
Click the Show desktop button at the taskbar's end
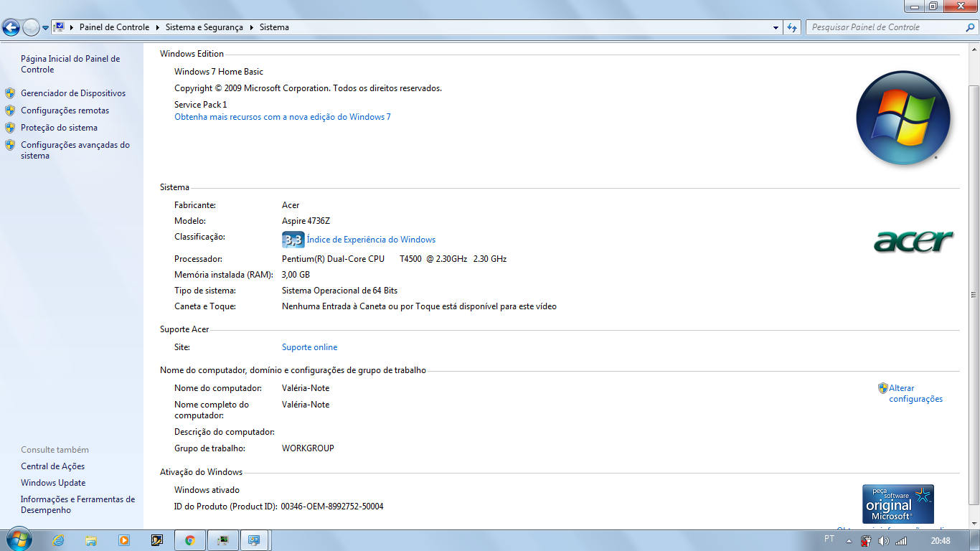[975, 541]
